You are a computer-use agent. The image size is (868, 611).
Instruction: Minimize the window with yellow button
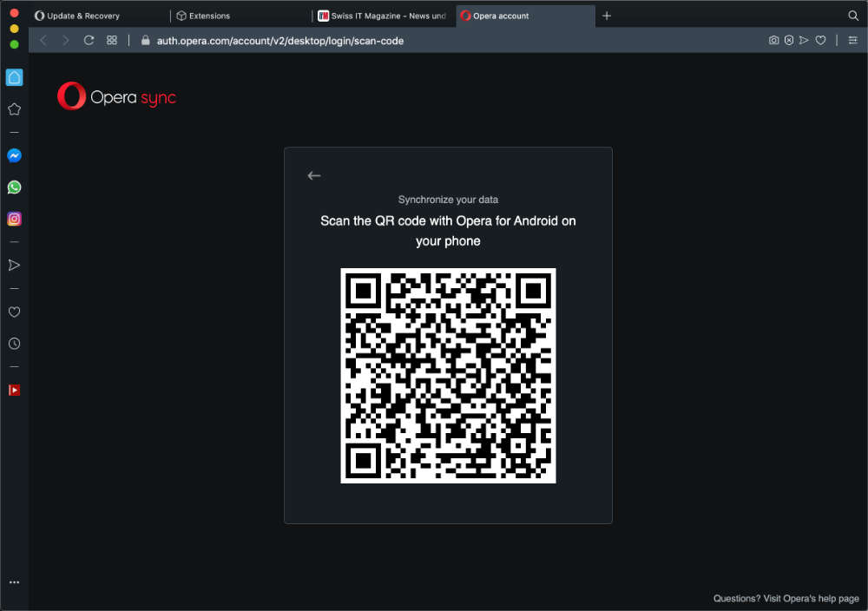[x=15, y=29]
